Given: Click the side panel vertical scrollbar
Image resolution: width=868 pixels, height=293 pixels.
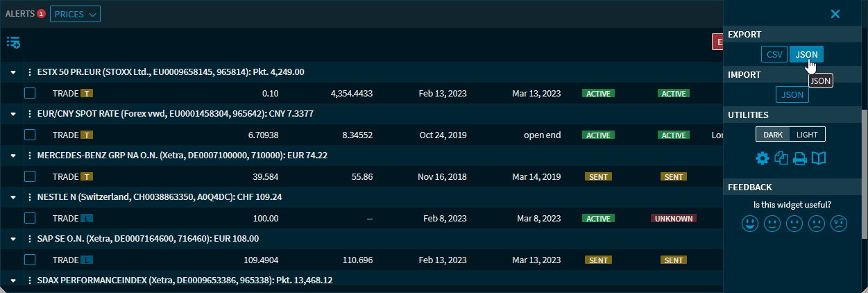Looking at the screenshot, I should 865,174.
